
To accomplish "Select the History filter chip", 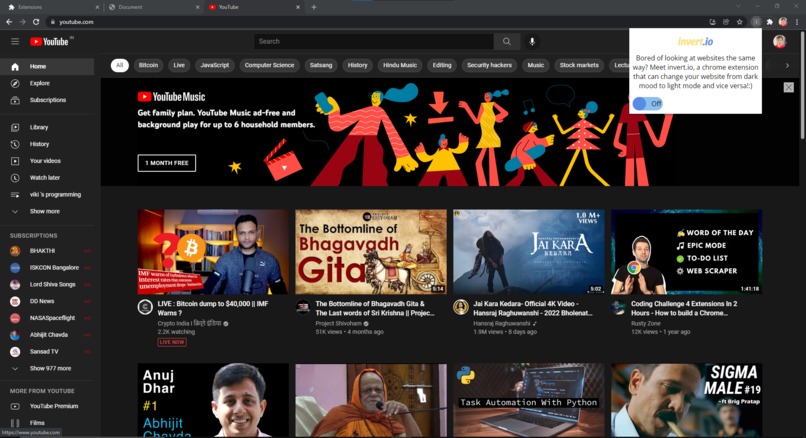I will 357,65.
